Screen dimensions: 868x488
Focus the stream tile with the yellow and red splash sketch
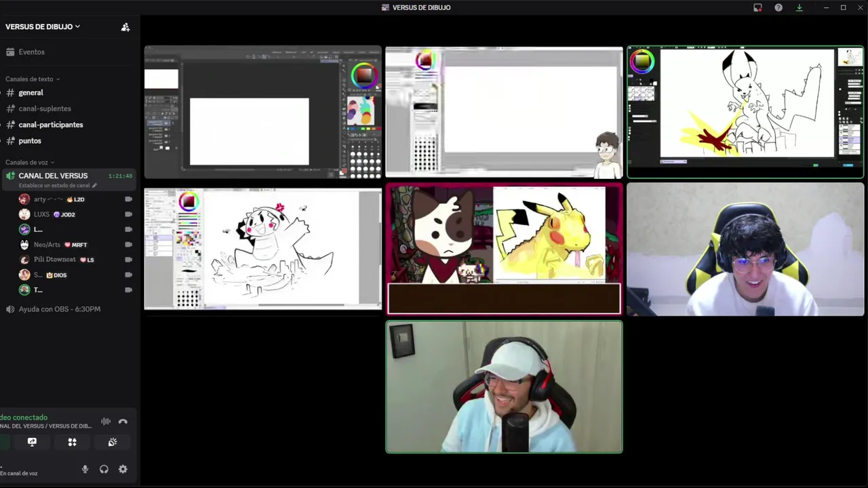click(x=745, y=112)
